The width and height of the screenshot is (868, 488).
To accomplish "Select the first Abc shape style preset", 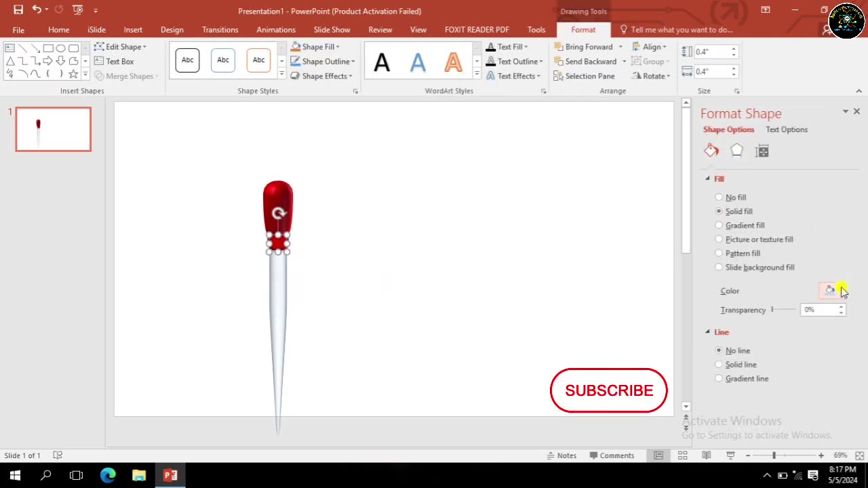I will tap(187, 60).
